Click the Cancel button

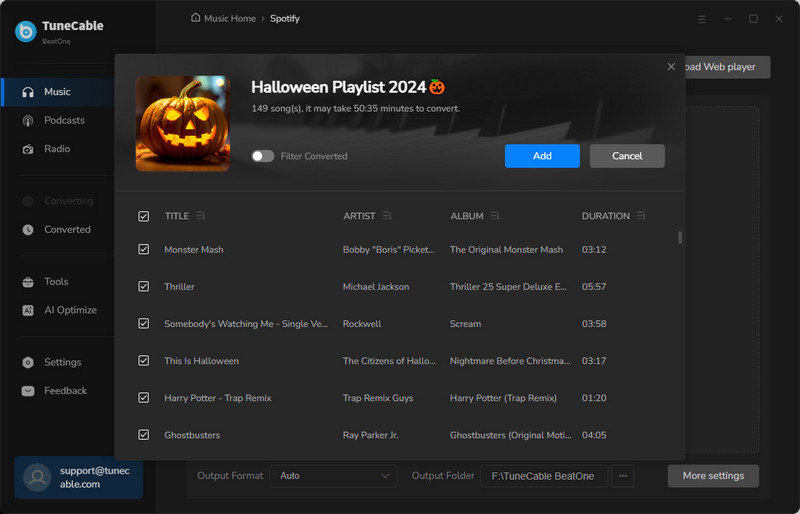(x=627, y=156)
